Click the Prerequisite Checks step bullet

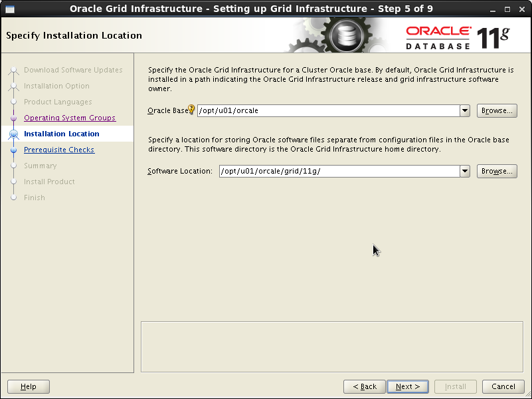(13, 150)
